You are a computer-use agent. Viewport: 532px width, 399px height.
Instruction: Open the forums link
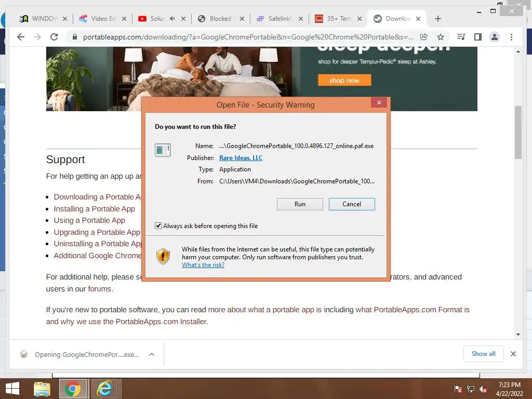tap(100, 289)
